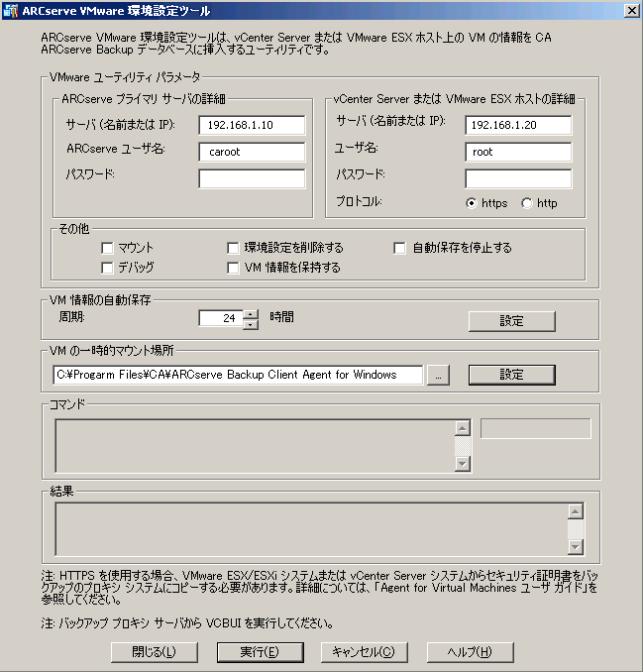Viewport: 643px width, 672px height.
Task: Check 環境設定を削除する option
Action: pos(233,248)
